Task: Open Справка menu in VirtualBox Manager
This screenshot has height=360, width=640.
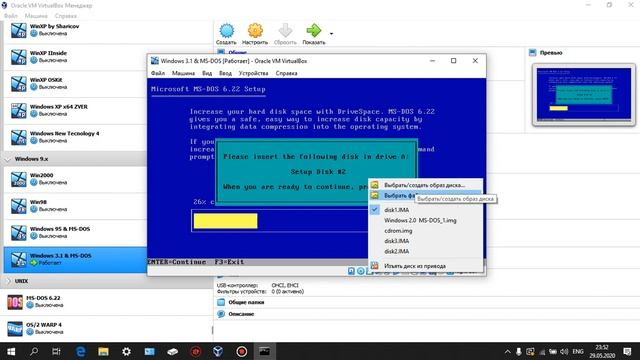Action: [x=66, y=16]
